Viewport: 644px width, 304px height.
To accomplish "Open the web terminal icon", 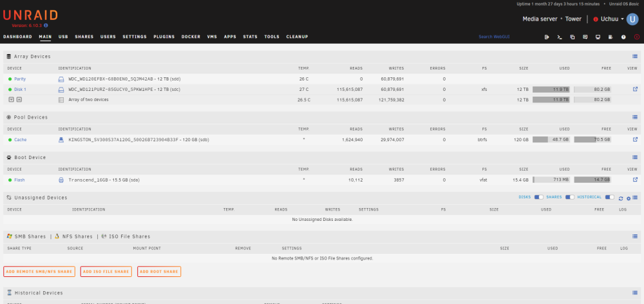I will pyautogui.click(x=560, y=37).
